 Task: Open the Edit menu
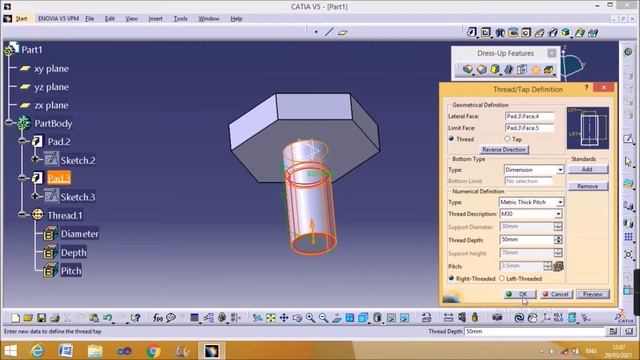tap(109, 19)
